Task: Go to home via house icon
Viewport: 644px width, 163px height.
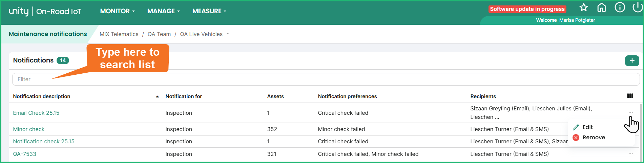Action: 602,7
